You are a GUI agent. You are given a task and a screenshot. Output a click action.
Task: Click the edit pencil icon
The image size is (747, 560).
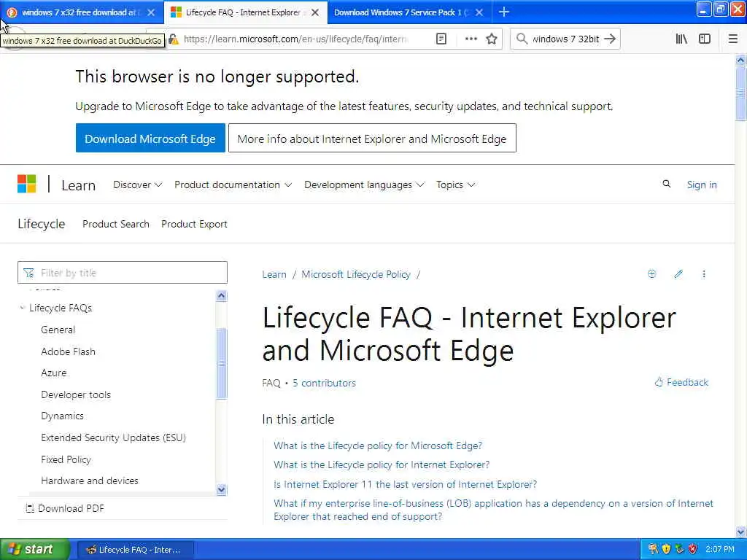pyautogui.click(x=678, y=274)
